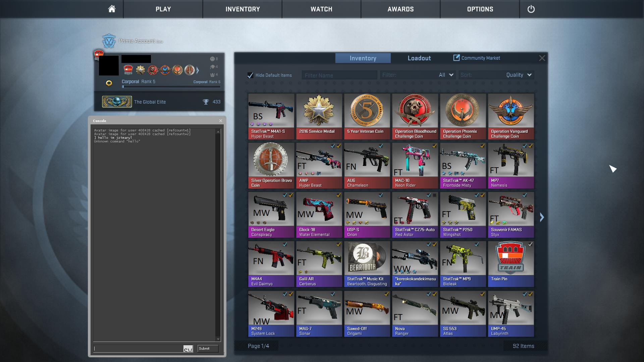Select SG 553 Atlas skin
This screenshot has height=362, width=644.
463,314
